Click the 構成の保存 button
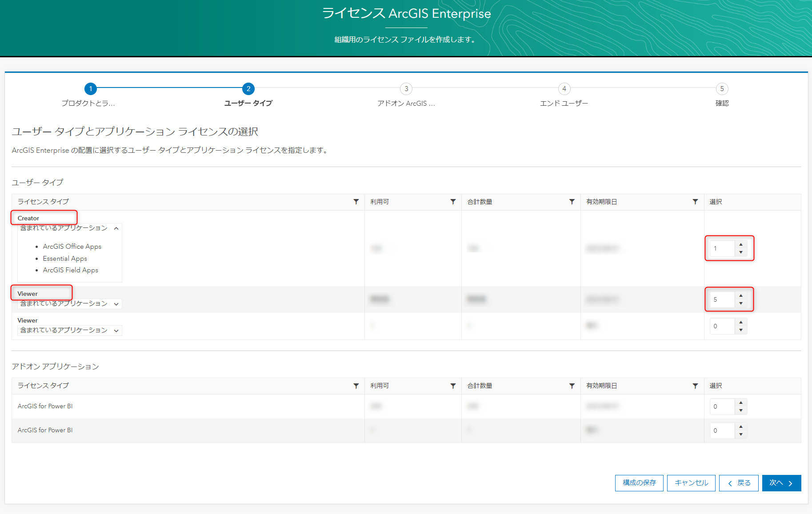The height and width of the screenshot is (514, 812). click(x=639, y=483)
